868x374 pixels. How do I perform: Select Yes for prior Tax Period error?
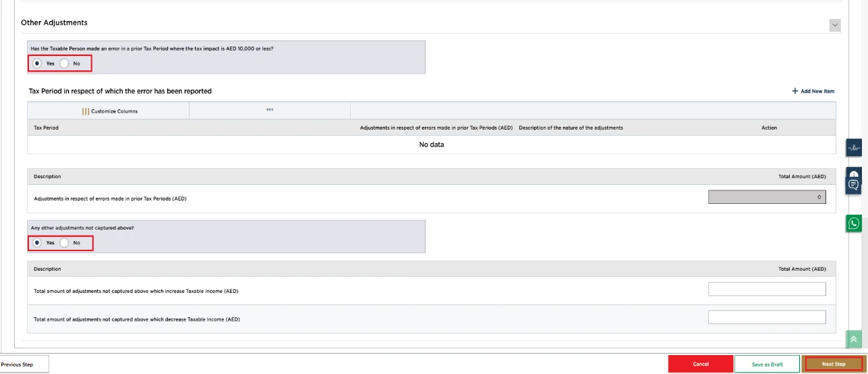click(x=37, y=63)
